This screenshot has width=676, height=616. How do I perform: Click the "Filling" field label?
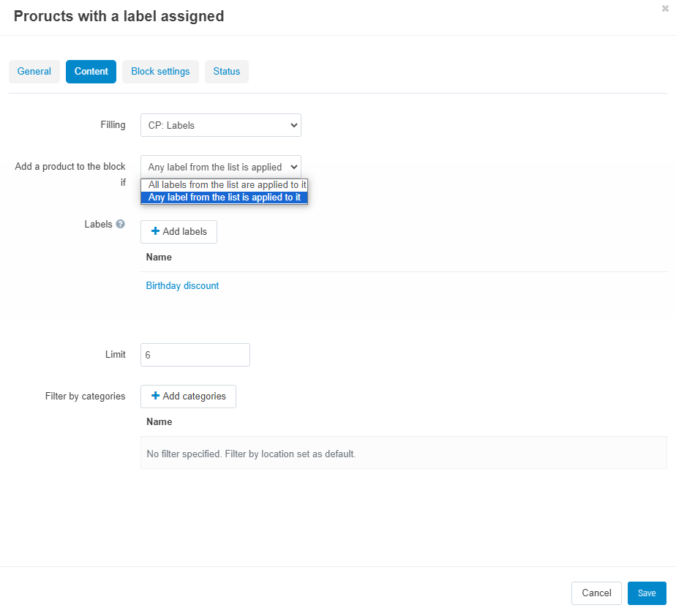coord(113,125)
